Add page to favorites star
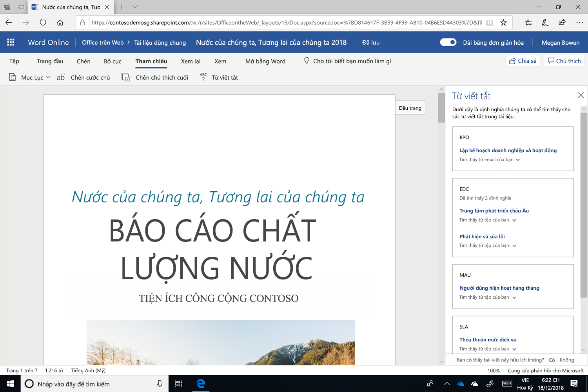Screen dimensions: 588x392 point(503,23)
